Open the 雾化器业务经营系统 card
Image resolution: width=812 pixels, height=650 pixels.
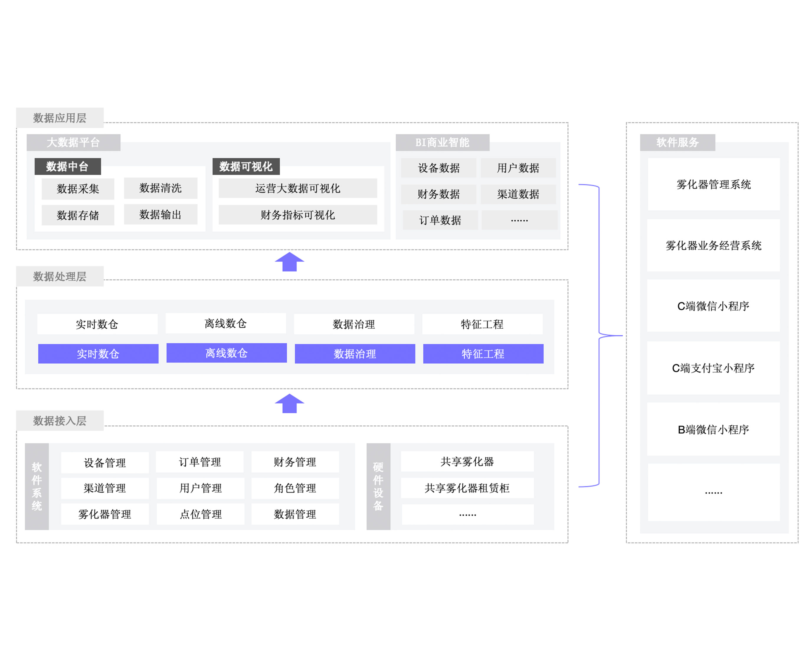coord(714,245)
